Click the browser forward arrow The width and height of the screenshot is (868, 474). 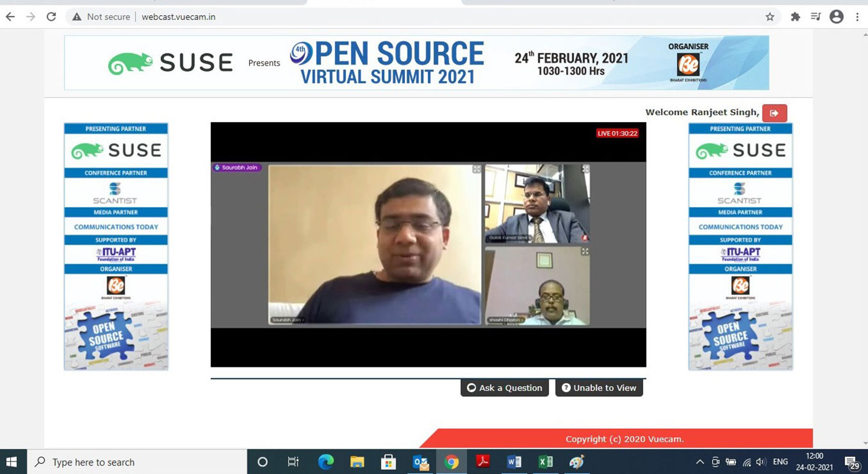[x=30, y=17]
